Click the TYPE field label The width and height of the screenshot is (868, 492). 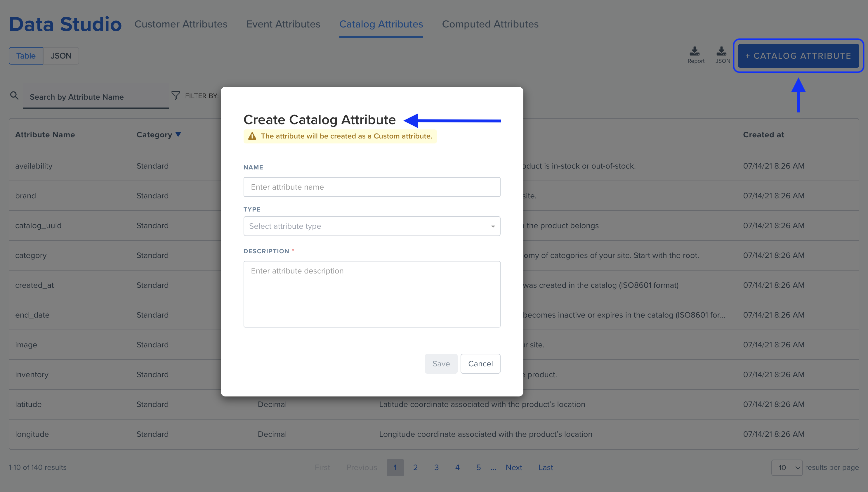pos(252,209)
